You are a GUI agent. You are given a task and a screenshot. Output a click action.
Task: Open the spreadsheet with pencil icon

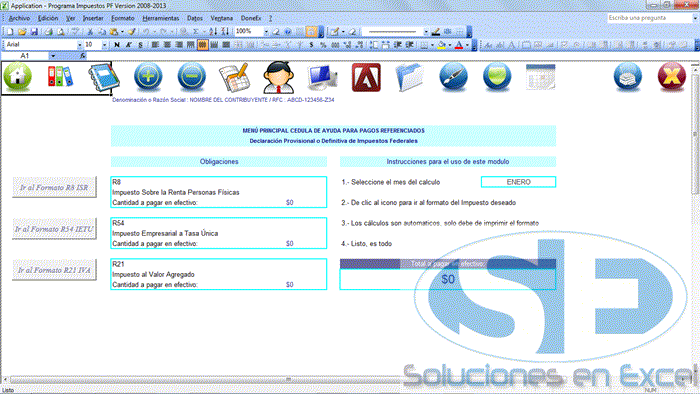tap(234, 78)
